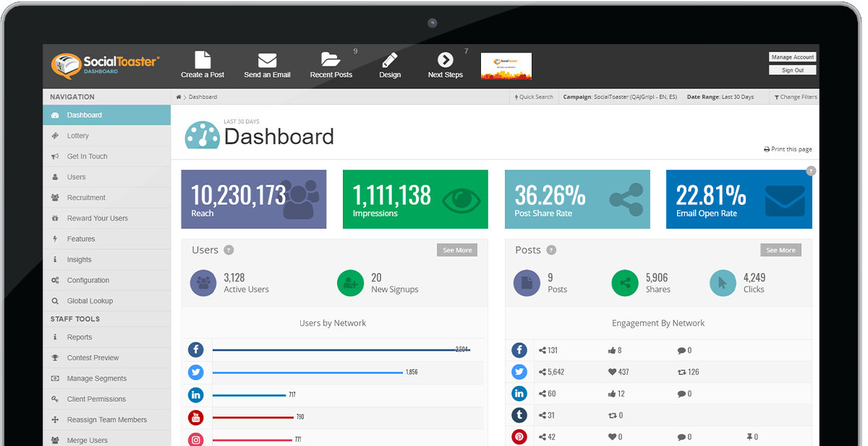868x446 pixels.
Task: Click the SocialToaster campaign banner thumbnail
Action: coord(506,67)
